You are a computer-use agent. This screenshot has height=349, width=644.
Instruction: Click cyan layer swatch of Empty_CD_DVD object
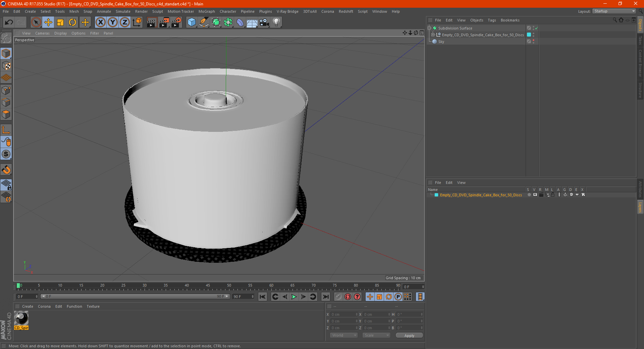[529, 35]
